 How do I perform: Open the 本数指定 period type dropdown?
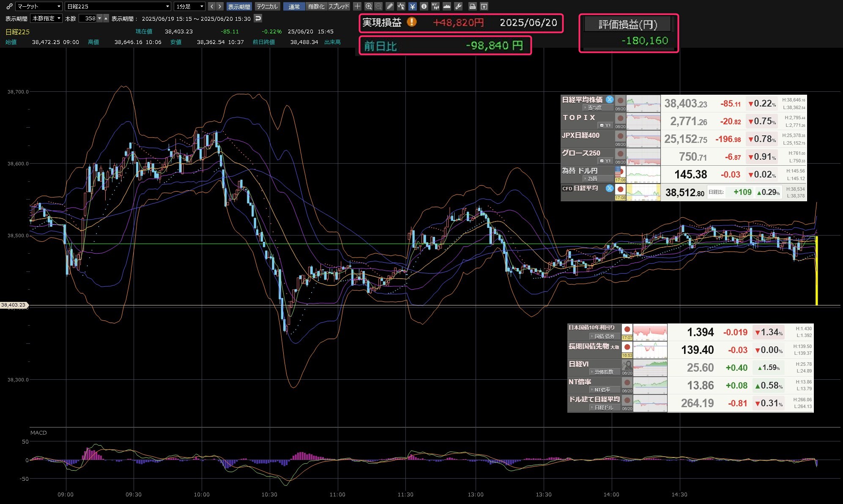(47, 19)
